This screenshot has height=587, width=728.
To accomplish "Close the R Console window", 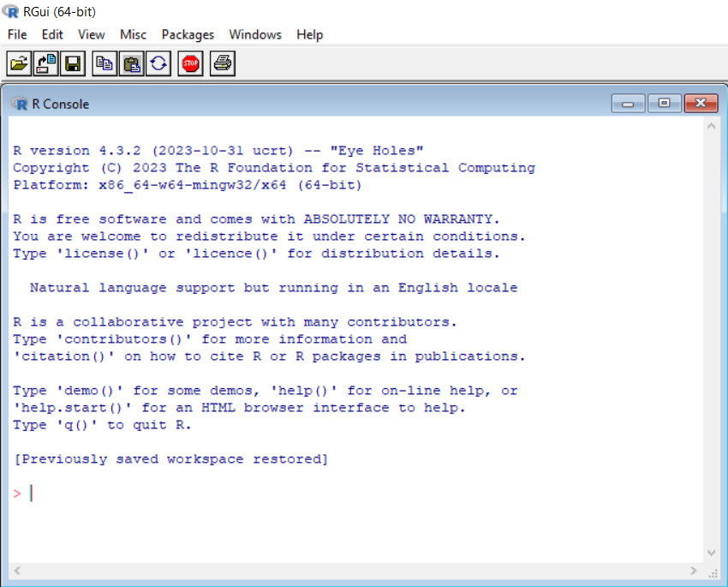I will [x=701, y=103].
